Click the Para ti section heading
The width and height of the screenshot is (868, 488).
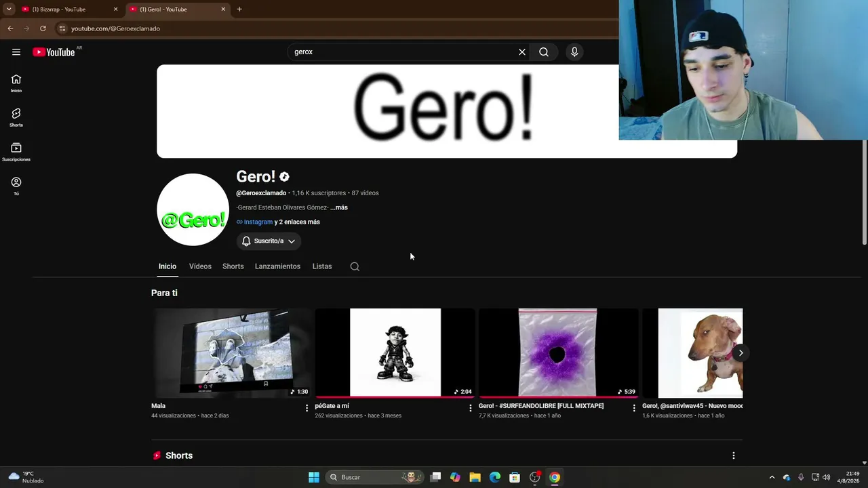pos(164,293)
